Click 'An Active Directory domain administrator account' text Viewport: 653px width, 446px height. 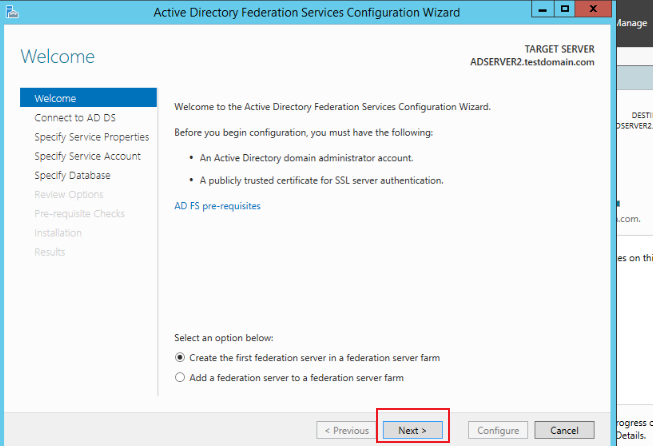click(307, 158)
